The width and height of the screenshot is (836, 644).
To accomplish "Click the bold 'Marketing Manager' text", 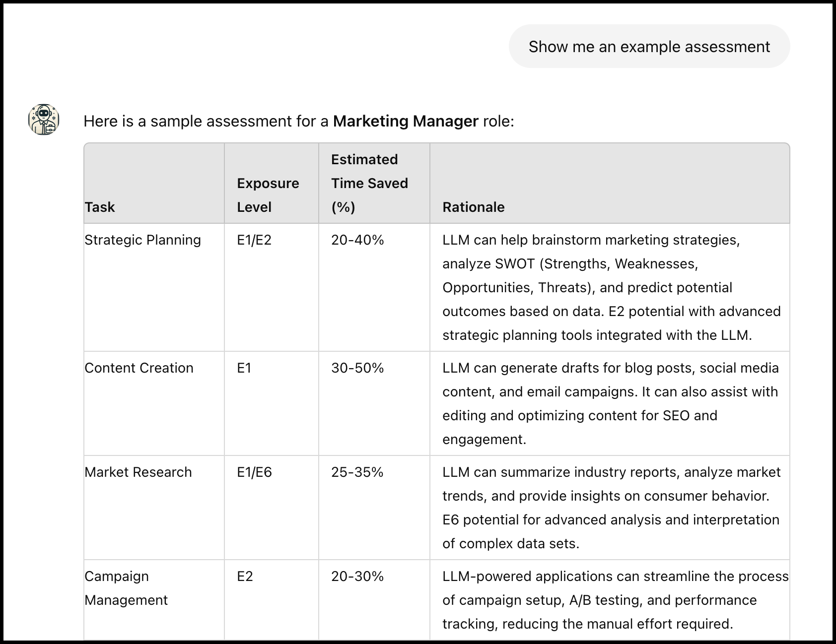I will coord(405,121).
